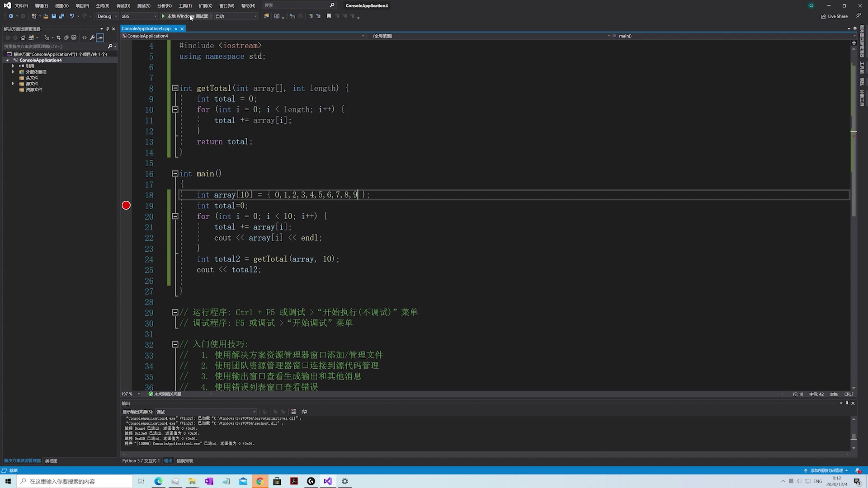Image resolution: width=868 pixels, height=488 pixels.
Task: Open Visual Studio from the Windows taskbar
Action: [x=328, y=481]
